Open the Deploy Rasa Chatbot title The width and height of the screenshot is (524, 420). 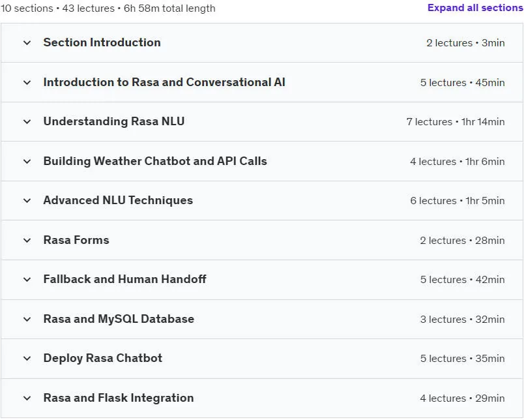[102, 358]
